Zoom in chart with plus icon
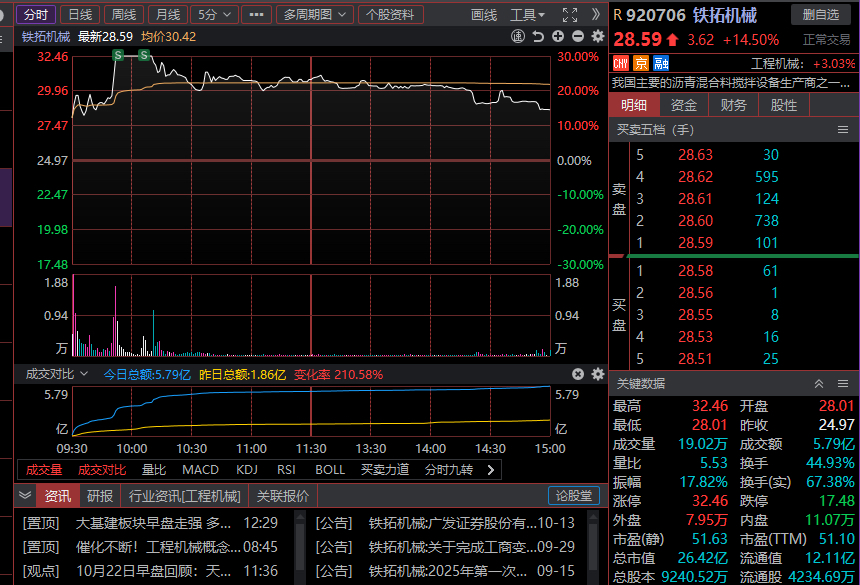 (558, 36)
